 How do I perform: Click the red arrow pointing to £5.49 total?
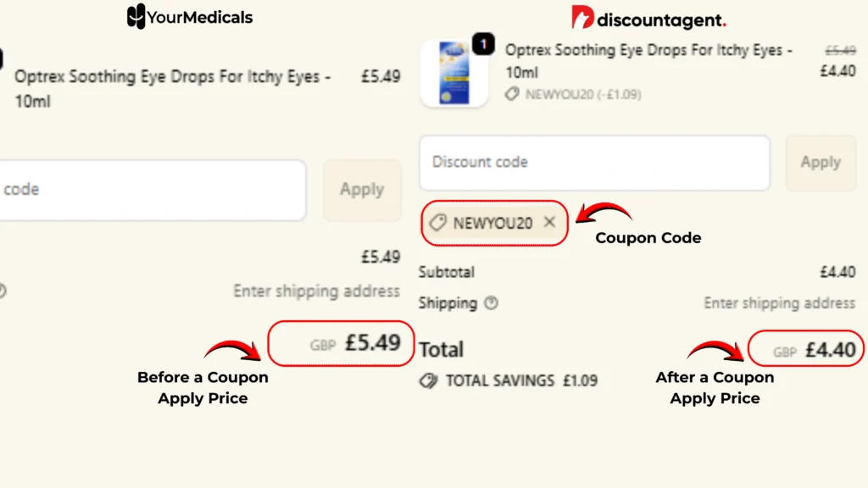click(x=232, y=349)
